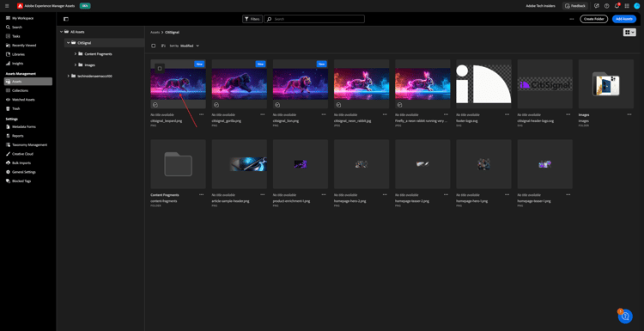Click the chat icon beside the Feedback button
Viewport: 644px width, 331px height.
point(597,6)
